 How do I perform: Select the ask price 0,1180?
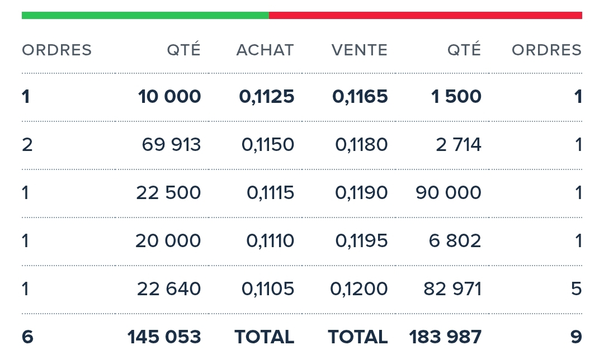361,145
